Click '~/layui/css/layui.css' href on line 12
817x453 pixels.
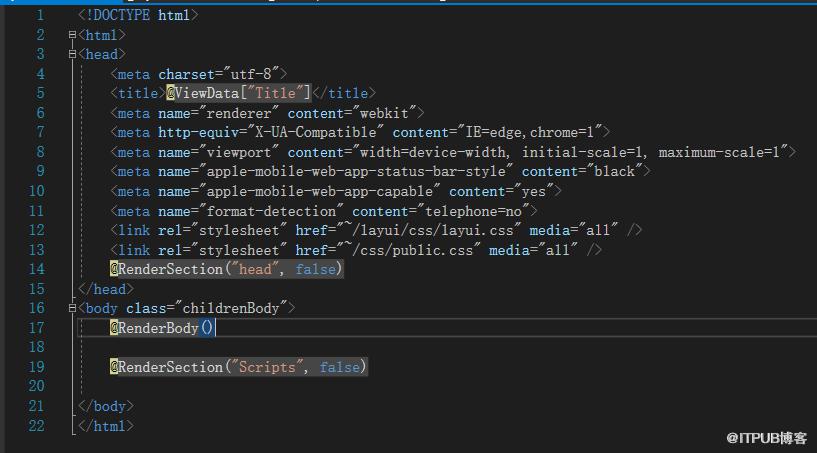pyautogui.click(x=429, y=230)
